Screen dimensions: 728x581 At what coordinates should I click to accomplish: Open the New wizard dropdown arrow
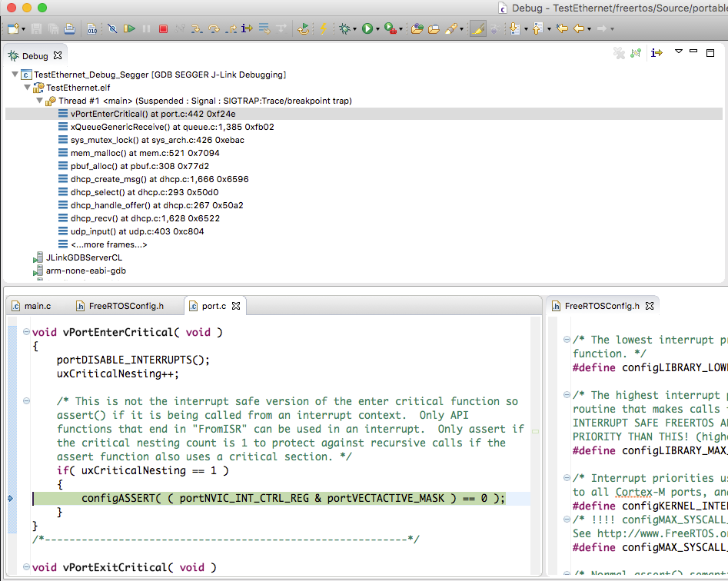click(23, 29)
